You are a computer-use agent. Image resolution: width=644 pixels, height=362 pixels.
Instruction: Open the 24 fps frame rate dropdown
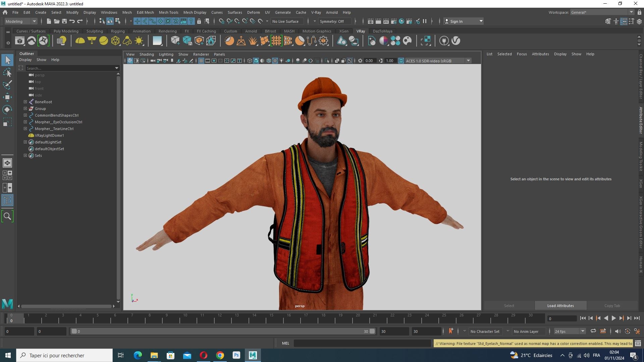click(569, 331)
